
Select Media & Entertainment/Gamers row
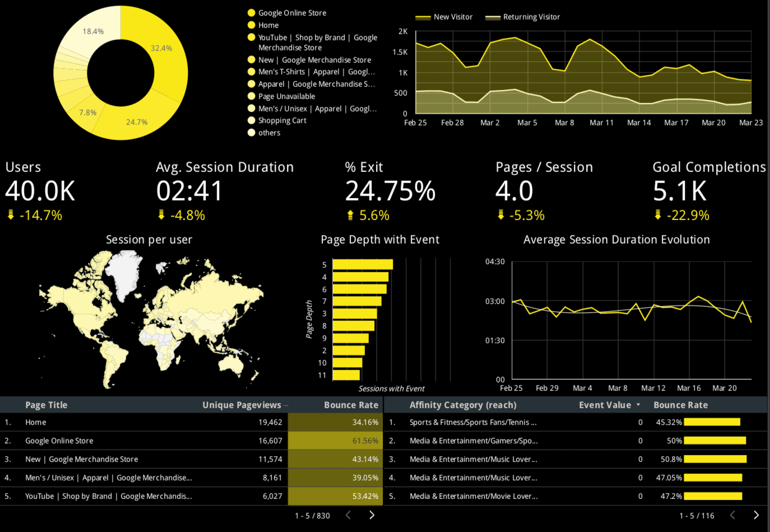576,441
